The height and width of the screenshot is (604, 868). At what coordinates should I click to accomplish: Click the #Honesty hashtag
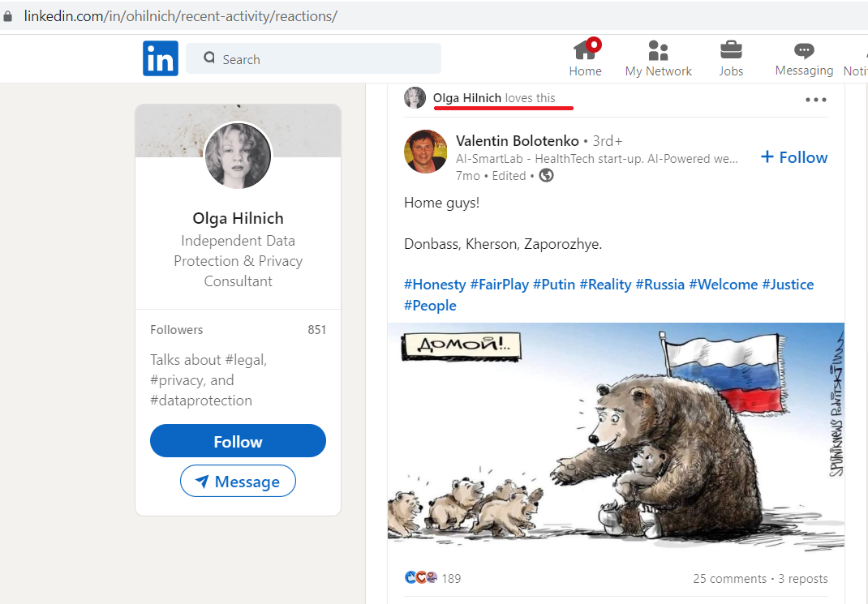[x=435, y=285]
